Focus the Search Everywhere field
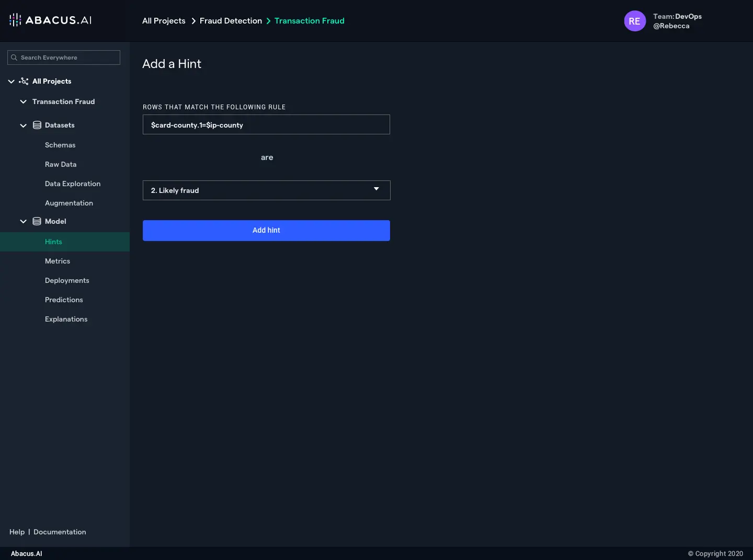Image resolution: width=753 pixels, height=560 pixels. (x=68, y=58)
